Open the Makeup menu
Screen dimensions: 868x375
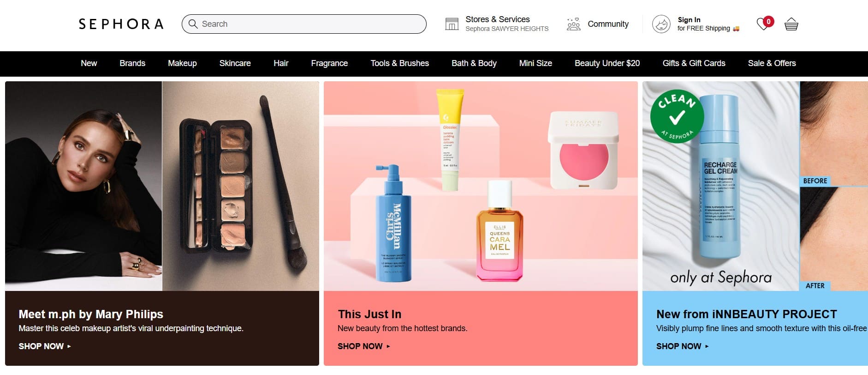182,63
